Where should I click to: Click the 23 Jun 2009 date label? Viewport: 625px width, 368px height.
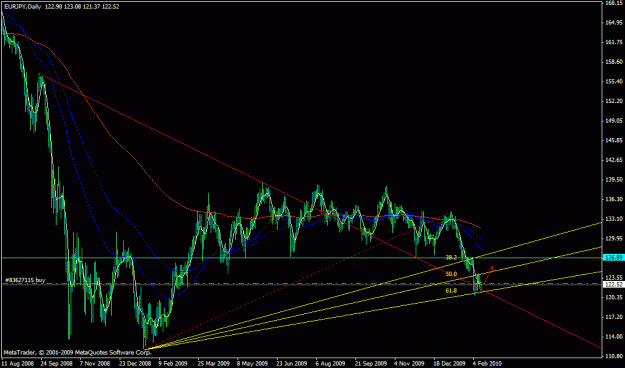(x=292, y=364)
